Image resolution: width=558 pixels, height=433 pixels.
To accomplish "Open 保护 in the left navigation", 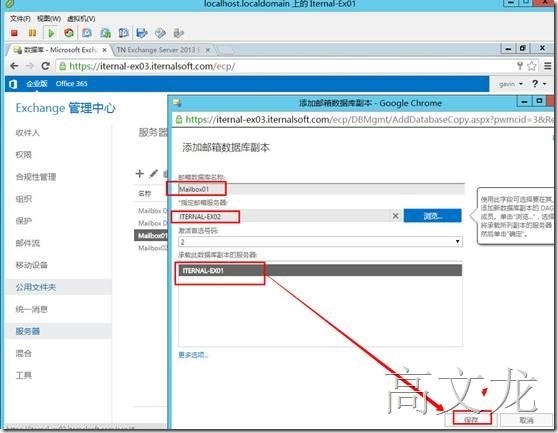I will [x=24, y=221].
